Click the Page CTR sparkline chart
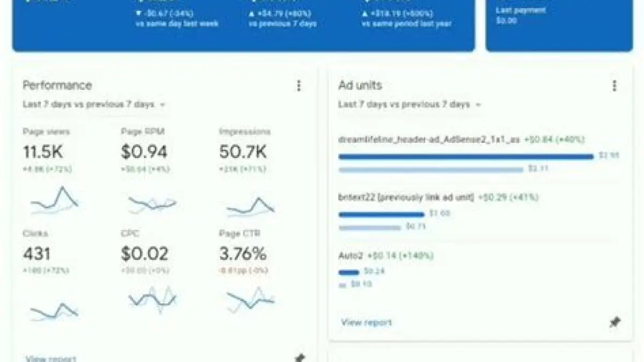 250,300
